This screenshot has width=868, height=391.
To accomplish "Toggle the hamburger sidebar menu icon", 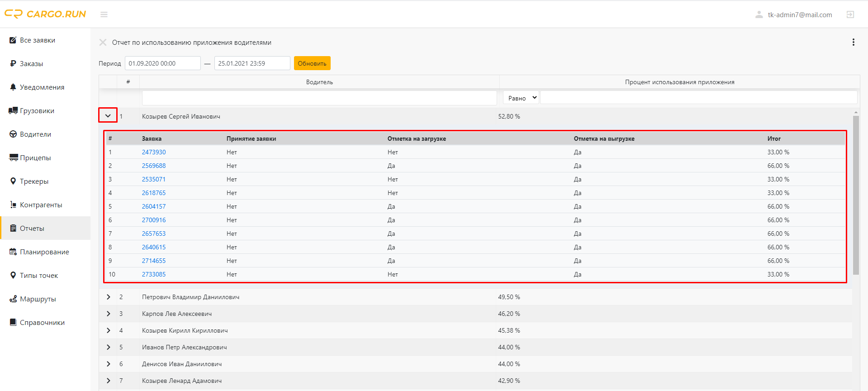I will pyautogui.click(x=104, y=14).
